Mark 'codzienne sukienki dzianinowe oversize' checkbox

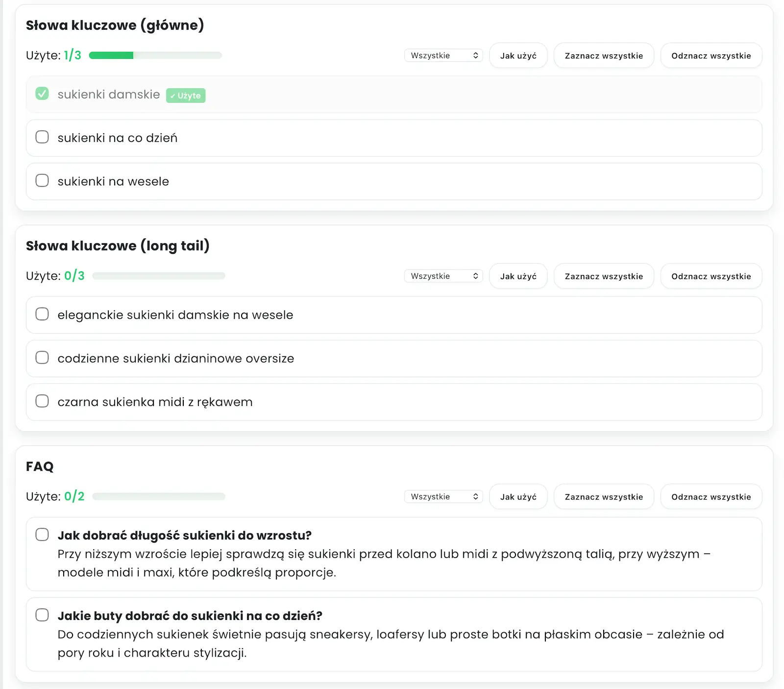pyautogui.click(x=42, y=357)
